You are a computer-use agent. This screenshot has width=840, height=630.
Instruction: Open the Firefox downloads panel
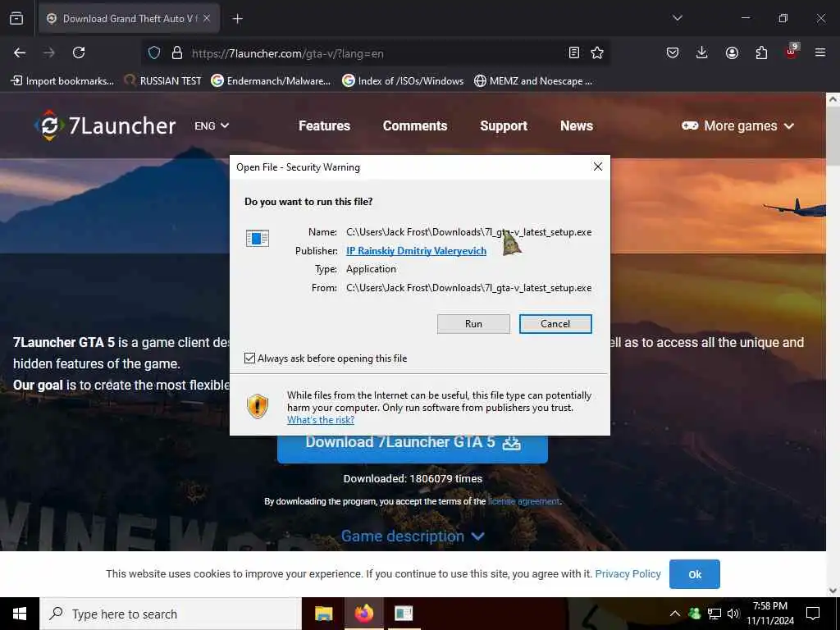[x=702, y=52]
